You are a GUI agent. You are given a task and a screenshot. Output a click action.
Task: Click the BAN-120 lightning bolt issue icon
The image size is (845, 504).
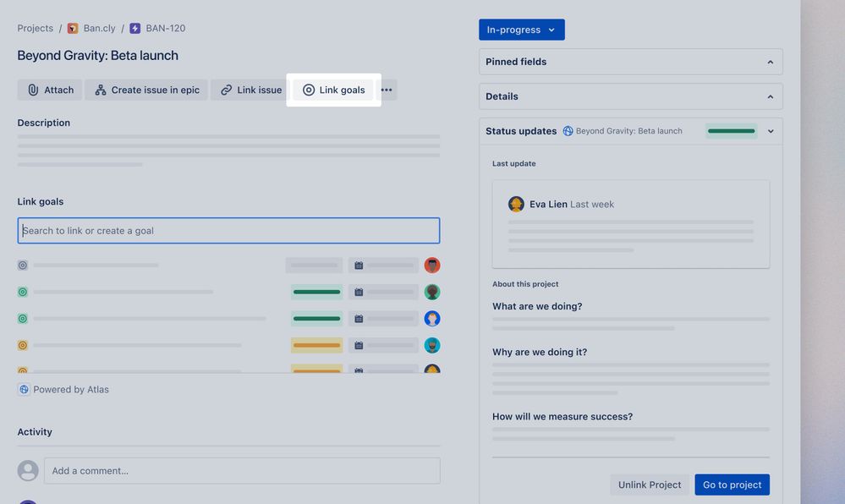(134, 27)
